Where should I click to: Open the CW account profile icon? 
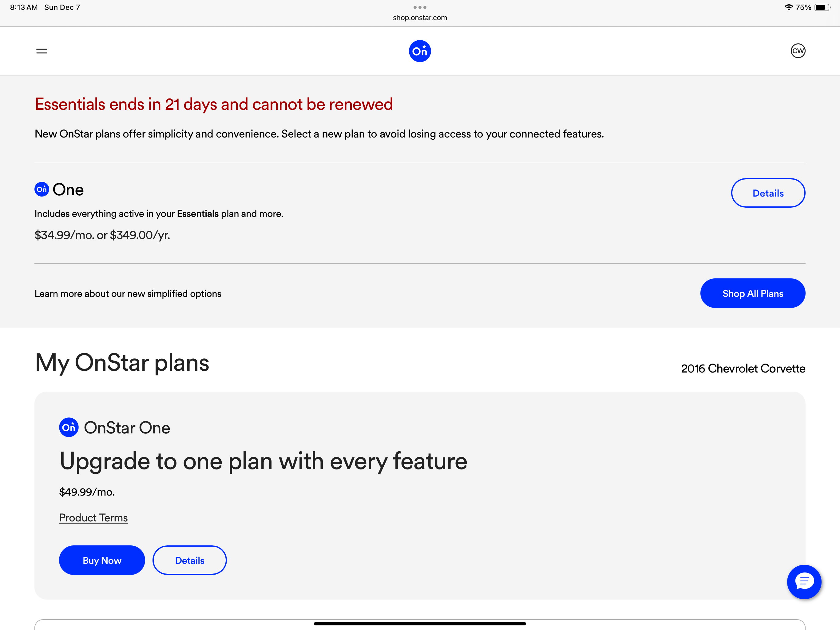[x=798, y=51]
